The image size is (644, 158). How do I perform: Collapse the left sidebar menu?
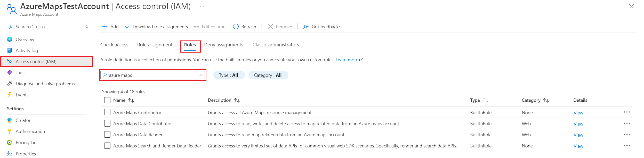87,27
